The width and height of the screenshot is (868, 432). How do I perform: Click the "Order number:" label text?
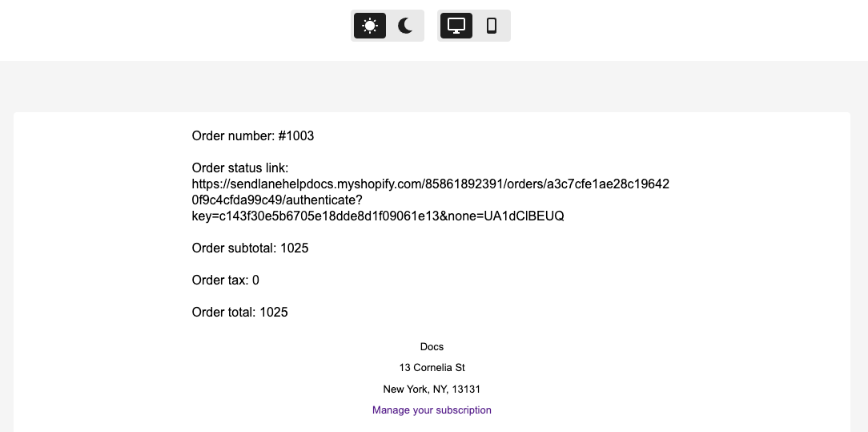[233, 136]
